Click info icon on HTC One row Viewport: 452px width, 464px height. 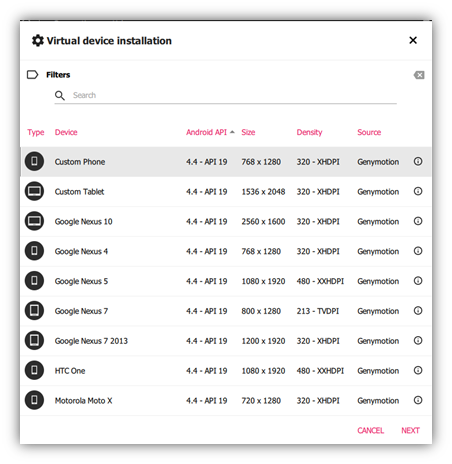(418, 370)
